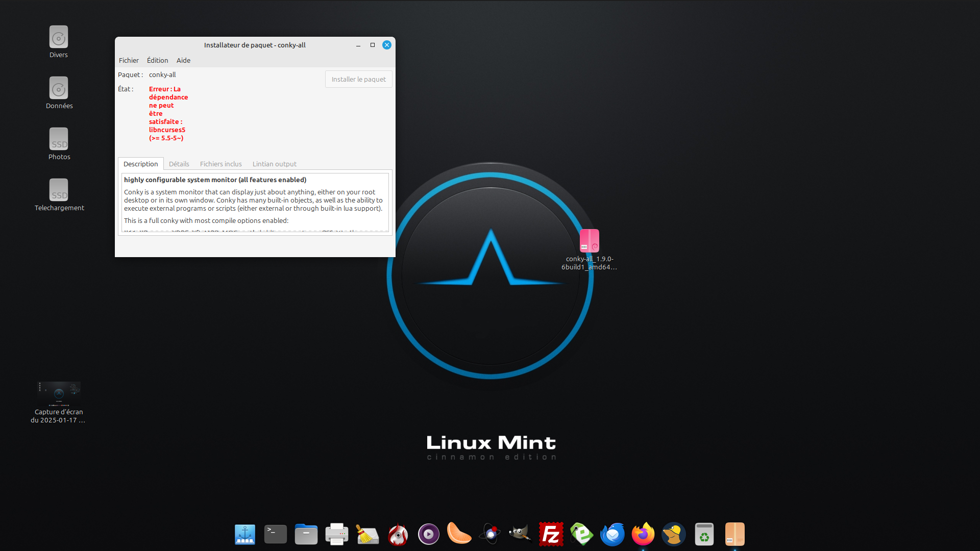980x551 pixels.
Task: Open the printer application in the dock
Action: coord(337,534)
